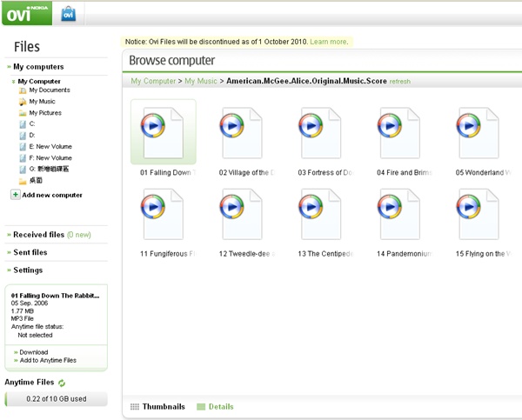Click the 02 Village of the D file name

(x=247, y=172)
